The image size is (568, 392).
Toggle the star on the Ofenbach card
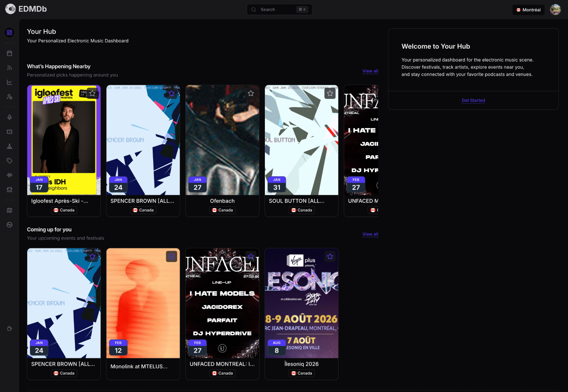coord(250,93)
